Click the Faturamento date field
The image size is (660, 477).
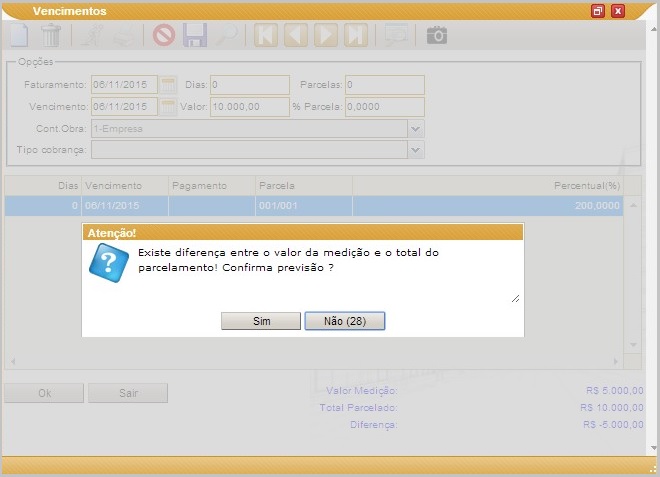(125, 85)
